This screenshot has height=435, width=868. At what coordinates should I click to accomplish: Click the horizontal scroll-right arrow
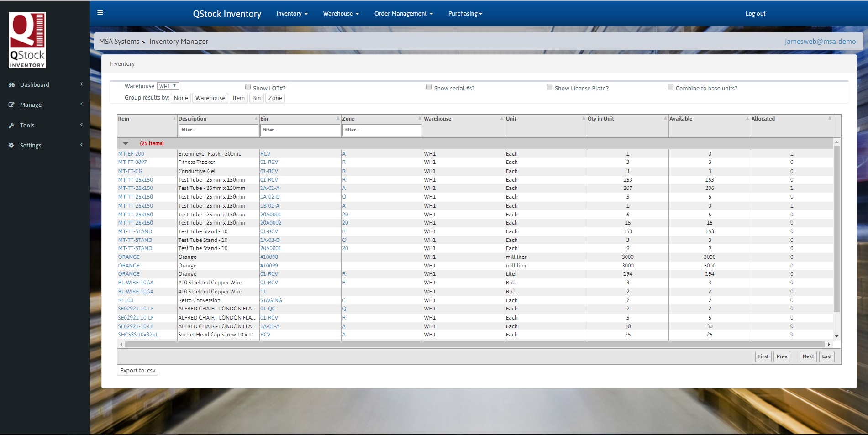coord(829,345)
